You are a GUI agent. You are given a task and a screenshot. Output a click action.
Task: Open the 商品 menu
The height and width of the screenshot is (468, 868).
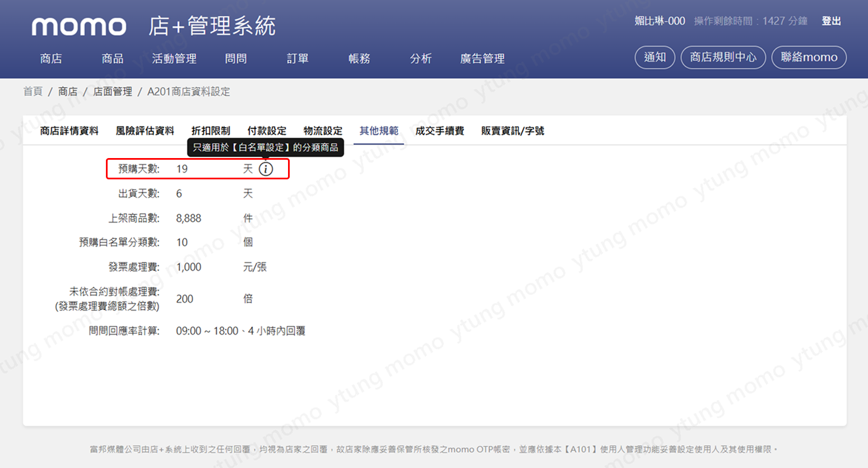click(113, 58)
